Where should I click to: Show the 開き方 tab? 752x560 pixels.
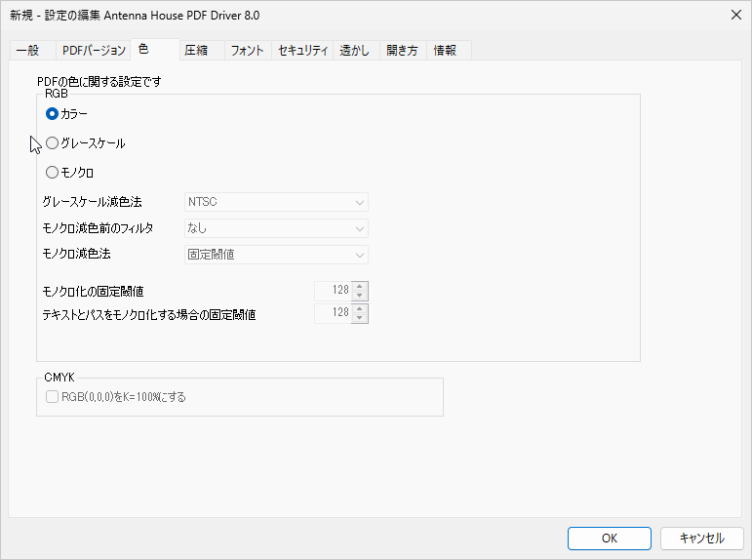402,51
